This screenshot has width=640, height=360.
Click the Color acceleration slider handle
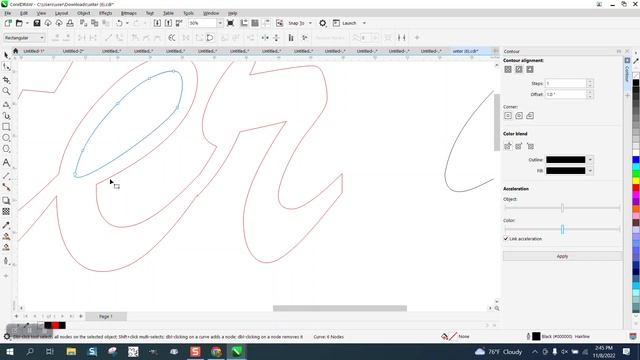[x=562, y=229]
